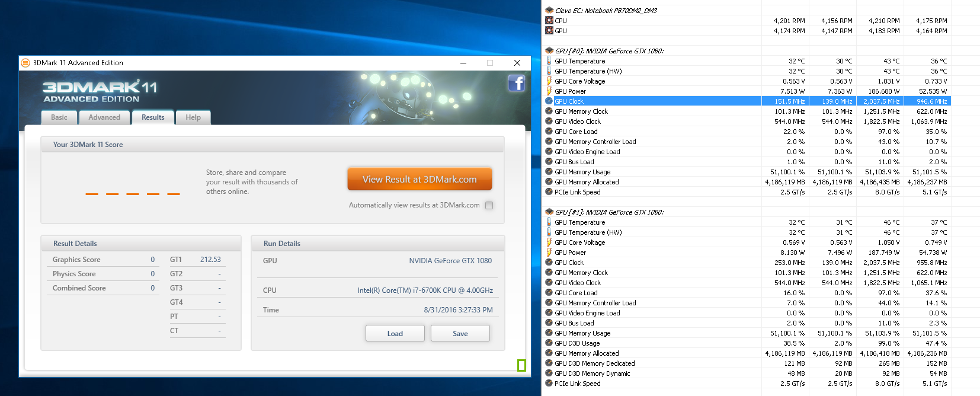Screen dimensions: 980x396
Task: Click the GPU [#1] GeForce GTX 1080 header icon
Action: click(549, 212)
